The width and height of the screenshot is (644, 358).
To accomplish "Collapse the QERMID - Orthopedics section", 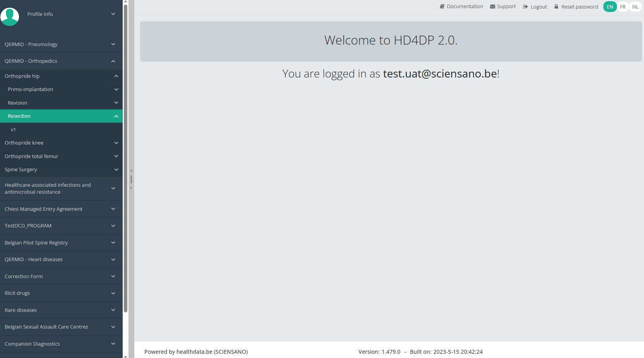I will pos(61,61).
